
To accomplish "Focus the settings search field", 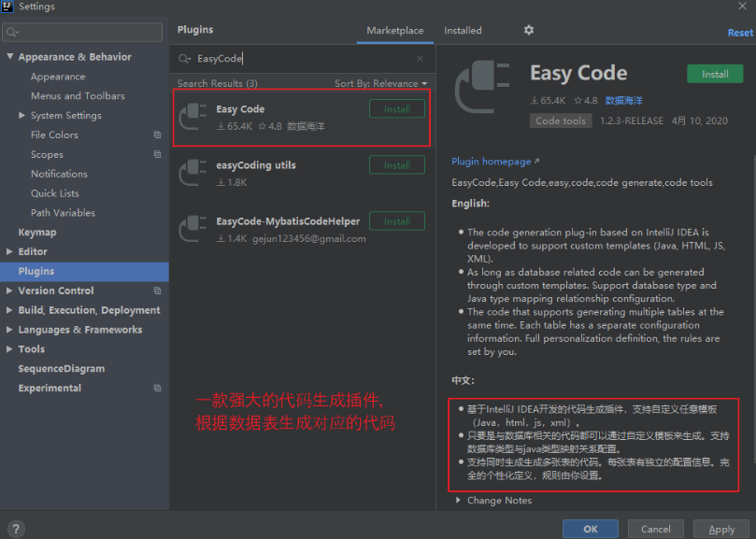I will 82,33.
